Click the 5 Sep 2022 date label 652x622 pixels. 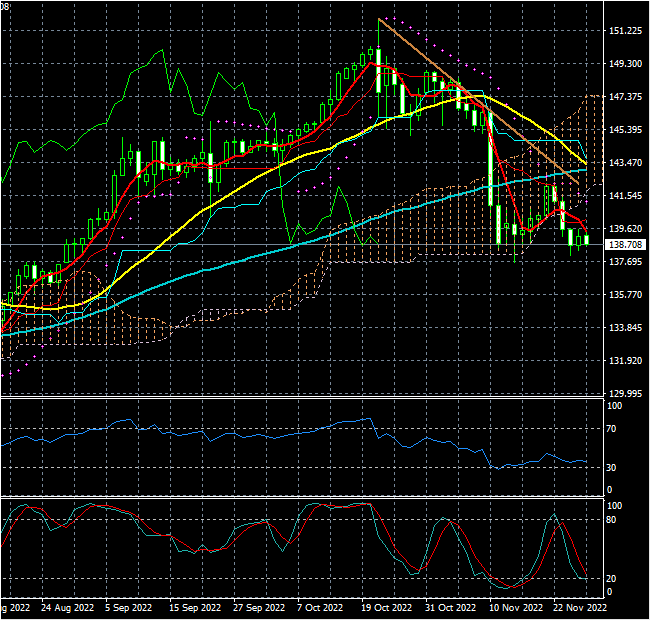(128, 608)
